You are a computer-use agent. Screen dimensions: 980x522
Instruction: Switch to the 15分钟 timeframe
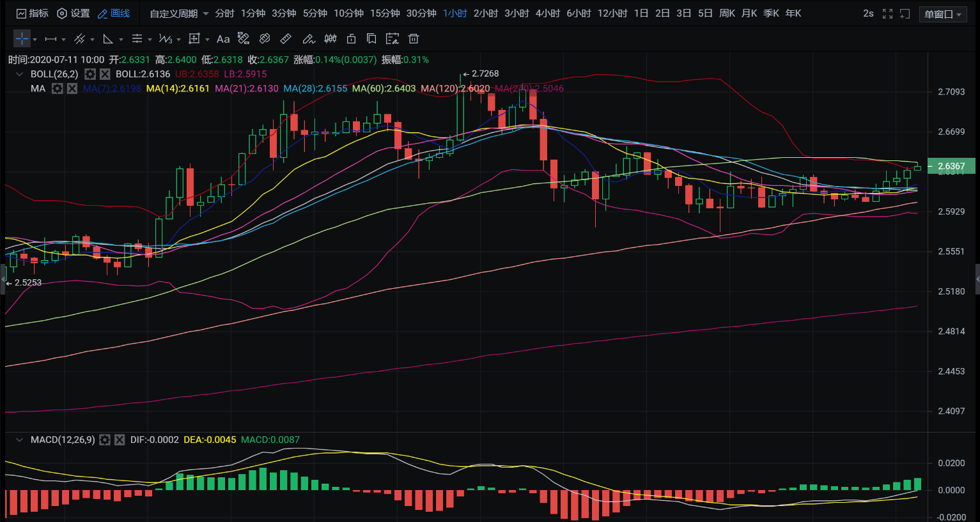point(385,13)
